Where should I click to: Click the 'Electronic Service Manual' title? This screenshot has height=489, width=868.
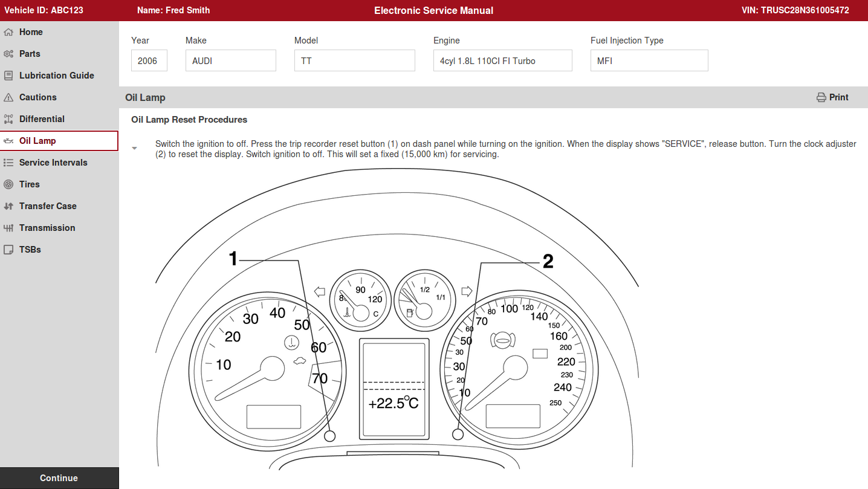tap(434, 10)
